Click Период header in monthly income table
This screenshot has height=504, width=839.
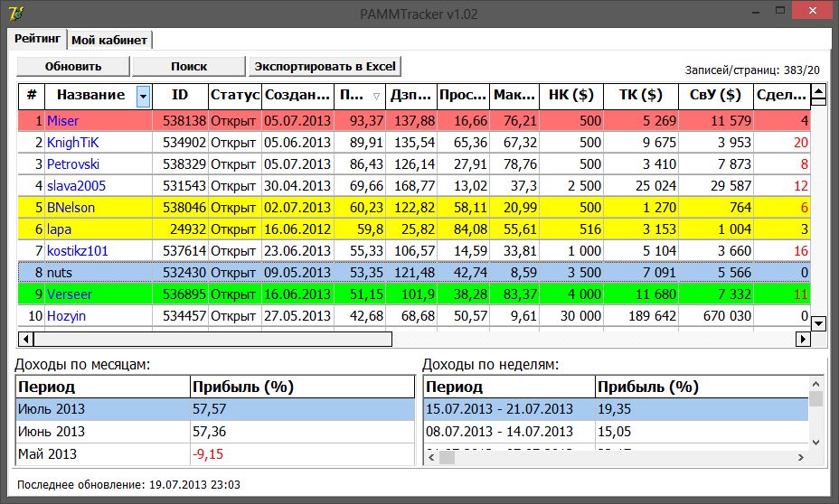pos(103,387)
